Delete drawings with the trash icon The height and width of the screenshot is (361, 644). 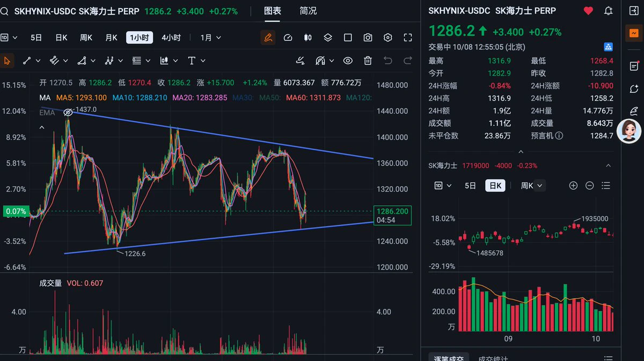pyautogui.click(x=368, y=61)
